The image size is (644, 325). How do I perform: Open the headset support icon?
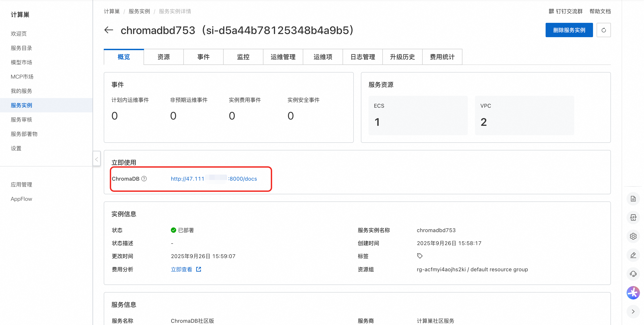633,274
